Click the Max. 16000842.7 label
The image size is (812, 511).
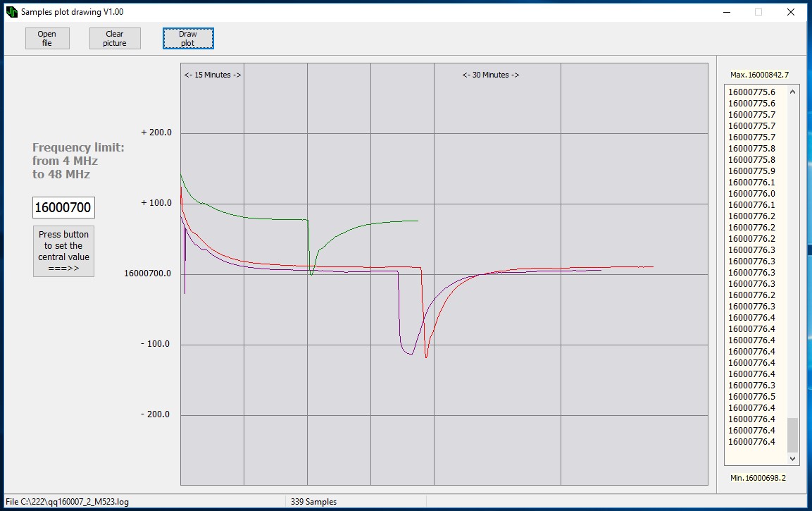click(759, 75)
